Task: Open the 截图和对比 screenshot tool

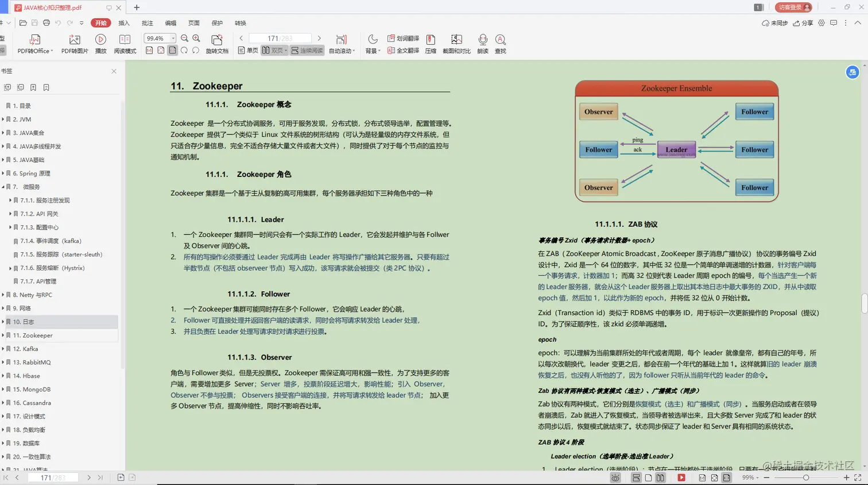Action: click(x=455, y=42)
